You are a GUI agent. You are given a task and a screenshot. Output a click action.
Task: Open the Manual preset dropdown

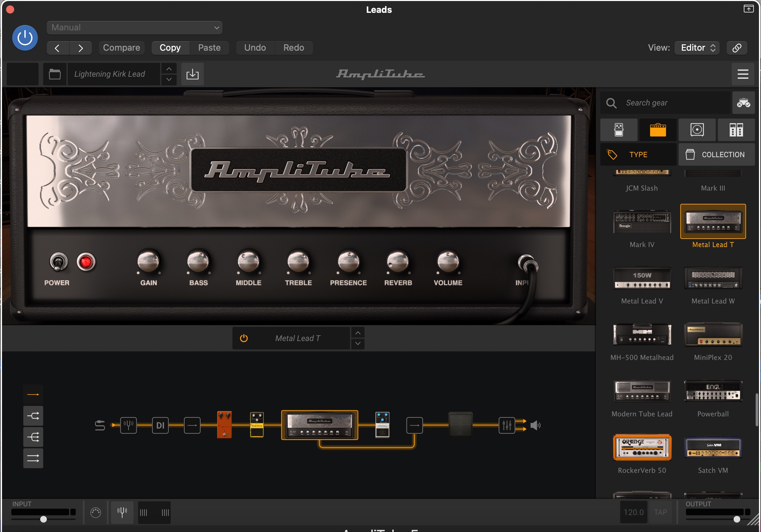click(x=135, y=28)
